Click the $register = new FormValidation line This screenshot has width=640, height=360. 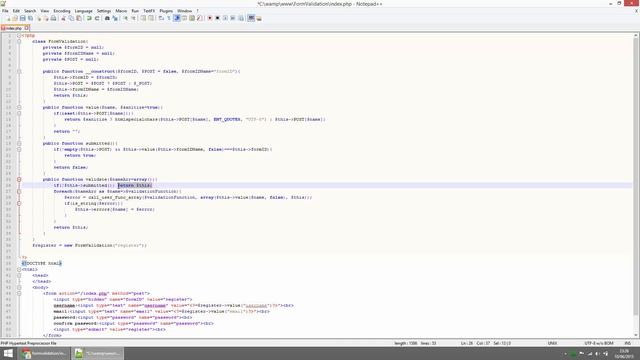point(89,245)
